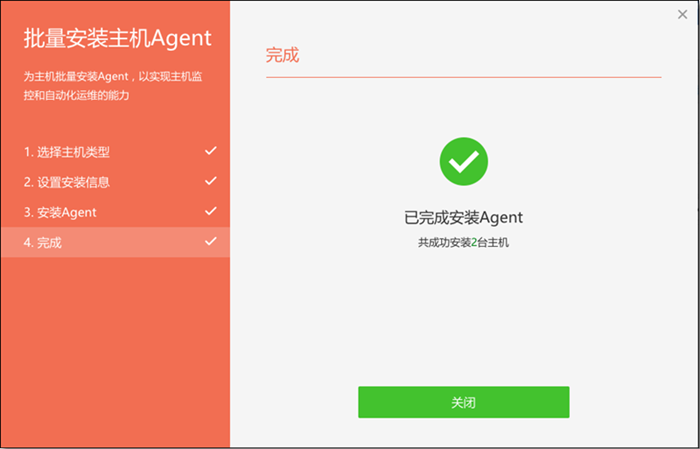700x449 pixels.
Task: Select step 1. 选择主机类型
Action: [x=115, y=152]
